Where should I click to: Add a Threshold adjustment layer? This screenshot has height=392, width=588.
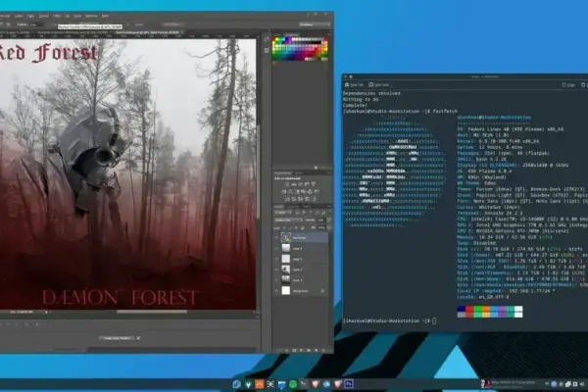pyautogui.click(x=301, y=198)
